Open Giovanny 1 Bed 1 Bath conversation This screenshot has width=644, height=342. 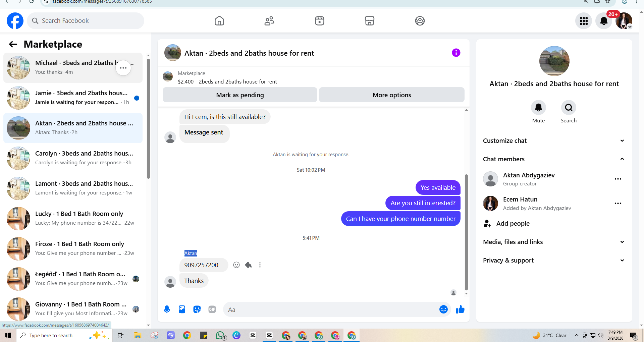[x=73, y=309]
